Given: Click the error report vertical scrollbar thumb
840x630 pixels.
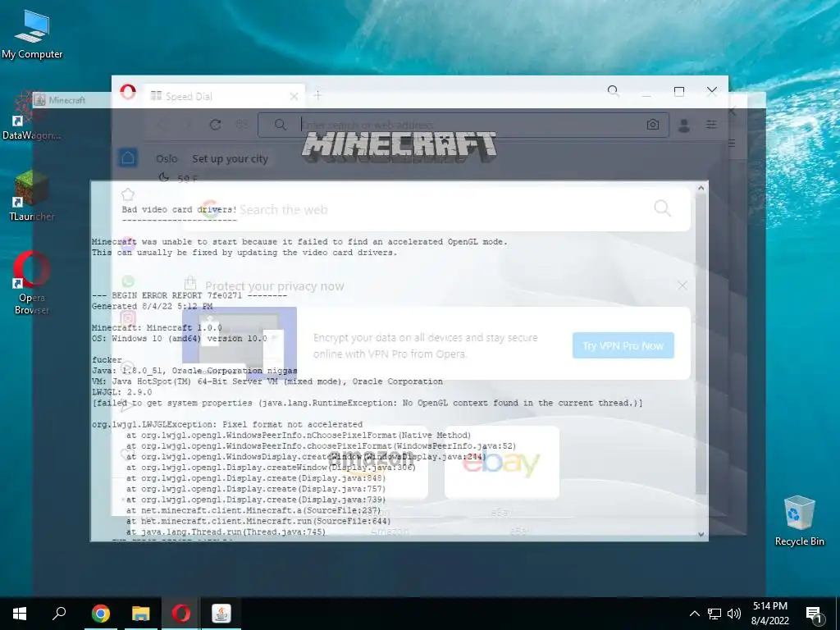Looking at the screenshot, I should click(x=701, y=344).
